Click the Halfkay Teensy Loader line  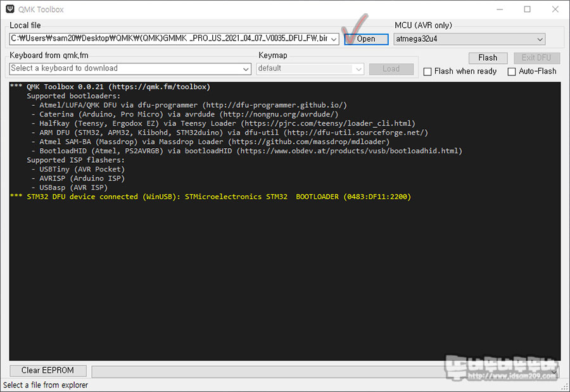[223, 123]
